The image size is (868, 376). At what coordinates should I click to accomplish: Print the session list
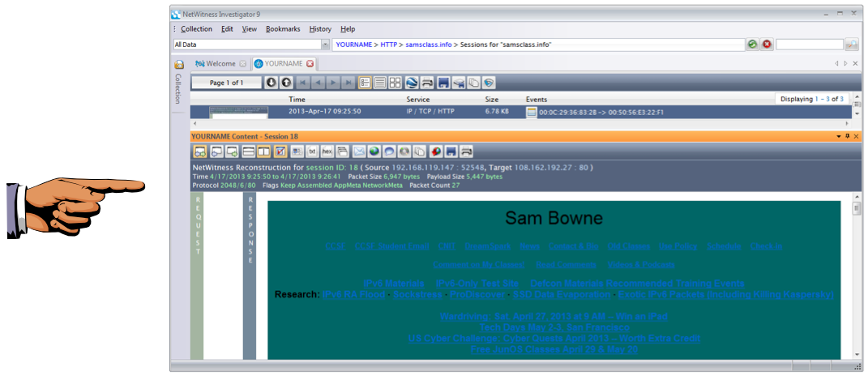pos(427,83)
